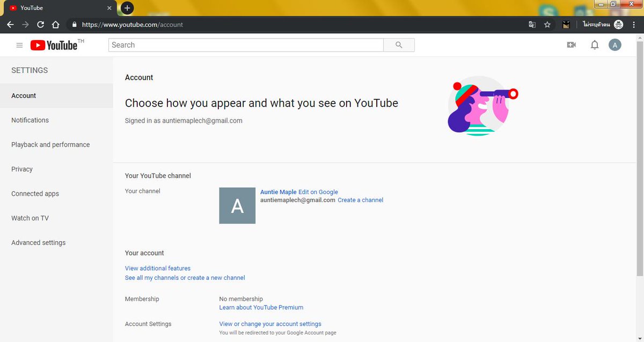Open the account avatar menu
This screenshot has width=644, height=342.
[x=614, y=45]
